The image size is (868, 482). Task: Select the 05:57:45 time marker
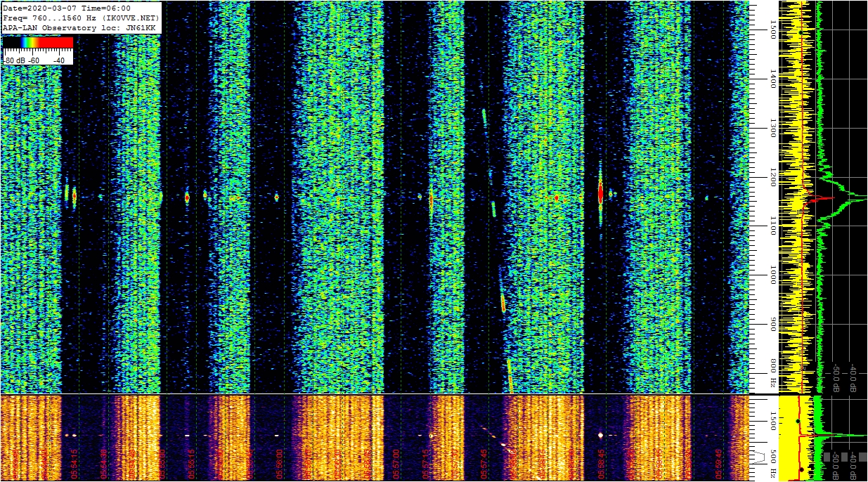coord(484,464)
